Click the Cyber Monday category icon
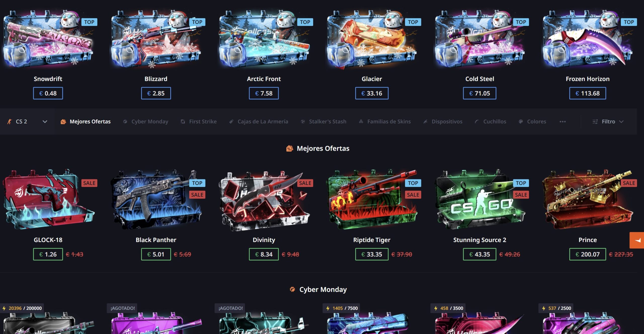The height and width of the screenshot is (334, 644). [125, 122]
